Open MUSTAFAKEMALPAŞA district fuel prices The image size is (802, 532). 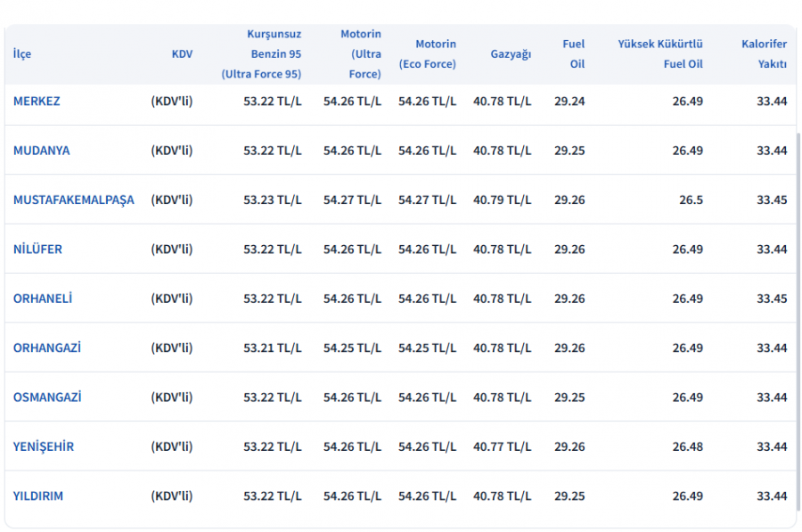point(73,201)
